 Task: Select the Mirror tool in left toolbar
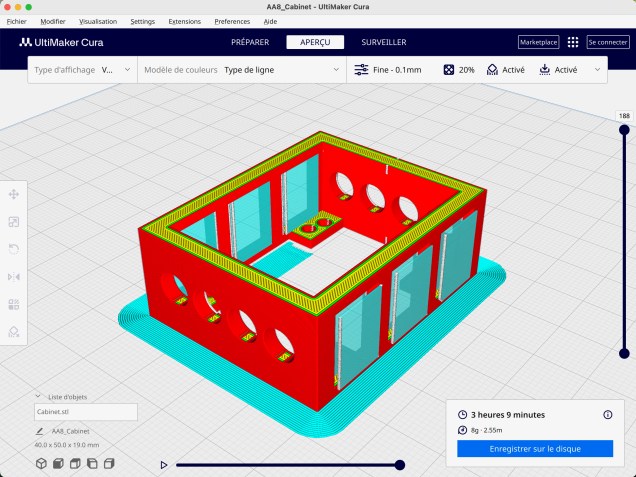pyautogui.click(x=14, y=277)
